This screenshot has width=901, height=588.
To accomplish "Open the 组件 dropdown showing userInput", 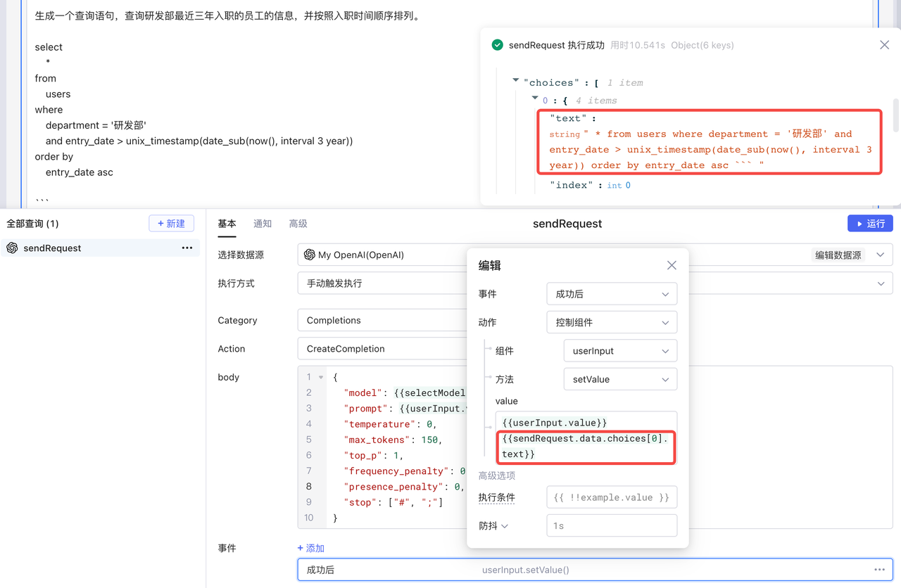I will point(620,351).
